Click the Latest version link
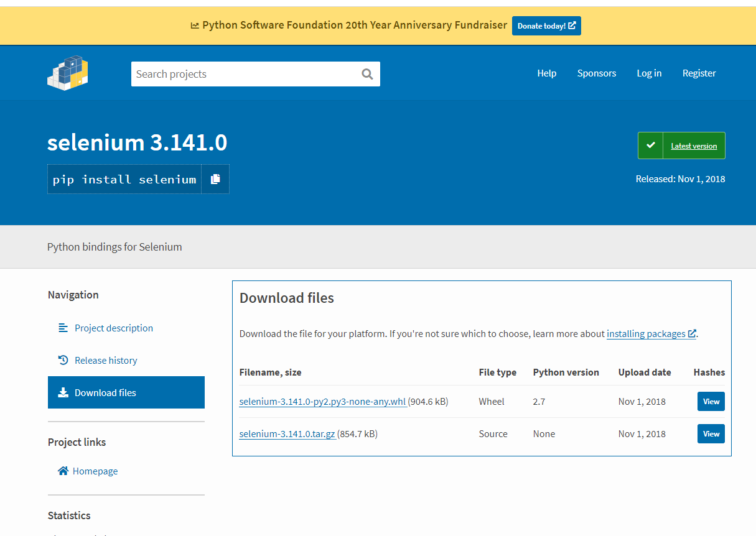Screen dimensions: 756x536 (694, 146)
